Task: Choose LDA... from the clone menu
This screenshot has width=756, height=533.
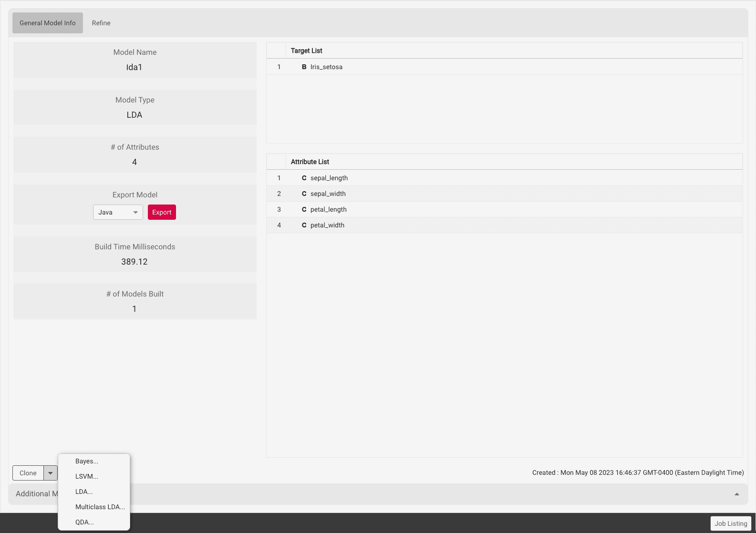Action: click(x=94, y=492)
